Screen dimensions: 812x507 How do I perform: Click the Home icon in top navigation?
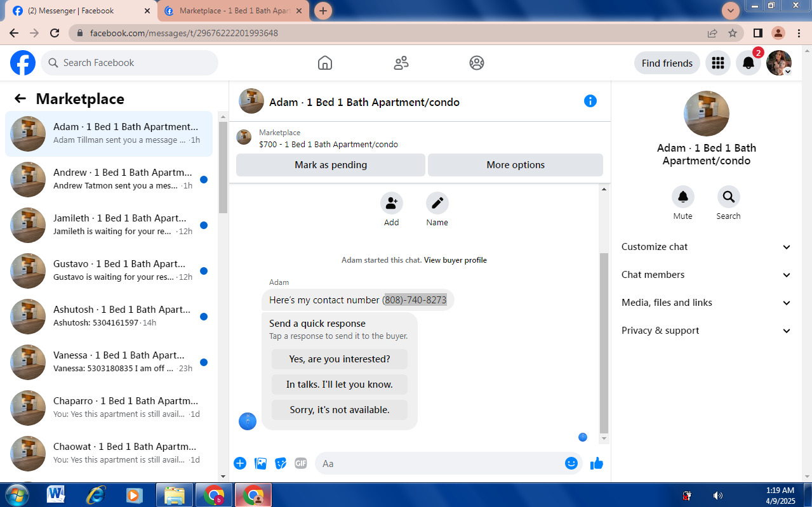325,63
